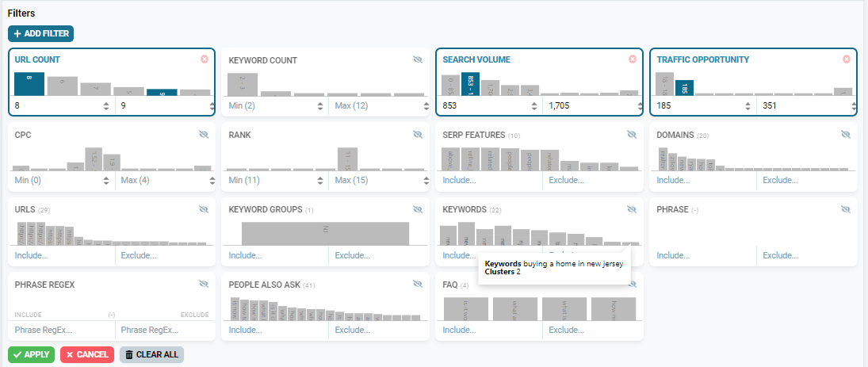Toggle visibility of SERP Features filter

[632, 135]
